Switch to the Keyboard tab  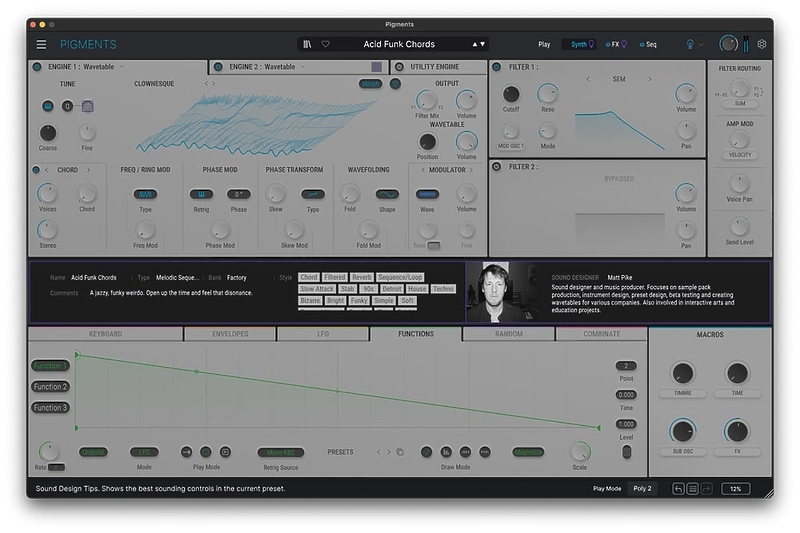[106, 334]
